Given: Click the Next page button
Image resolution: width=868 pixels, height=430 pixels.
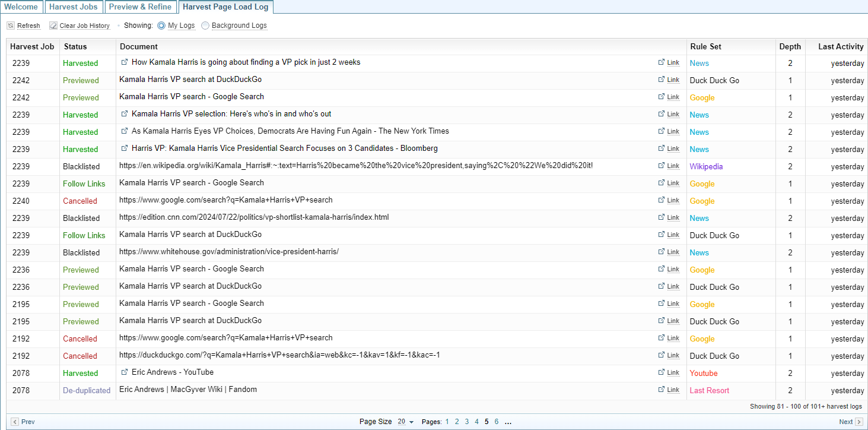Looking at the screenshot, I should tap(850, 422).
